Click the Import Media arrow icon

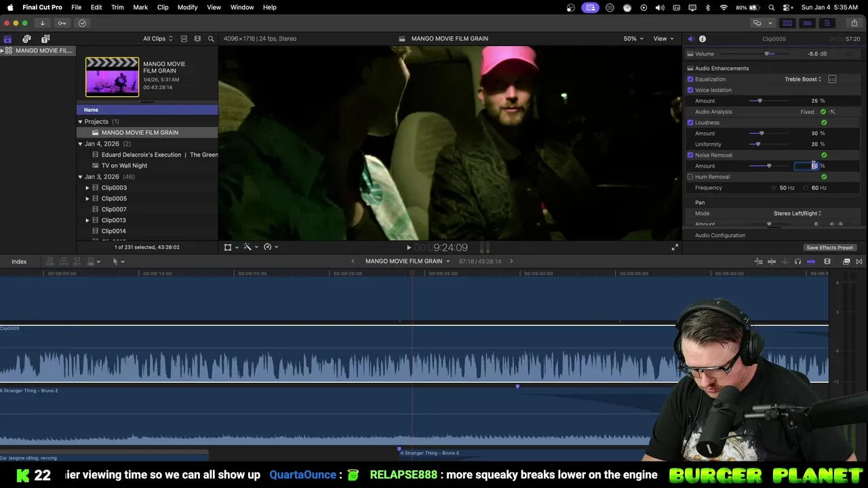pyautogui.click(x=42, y=23)
